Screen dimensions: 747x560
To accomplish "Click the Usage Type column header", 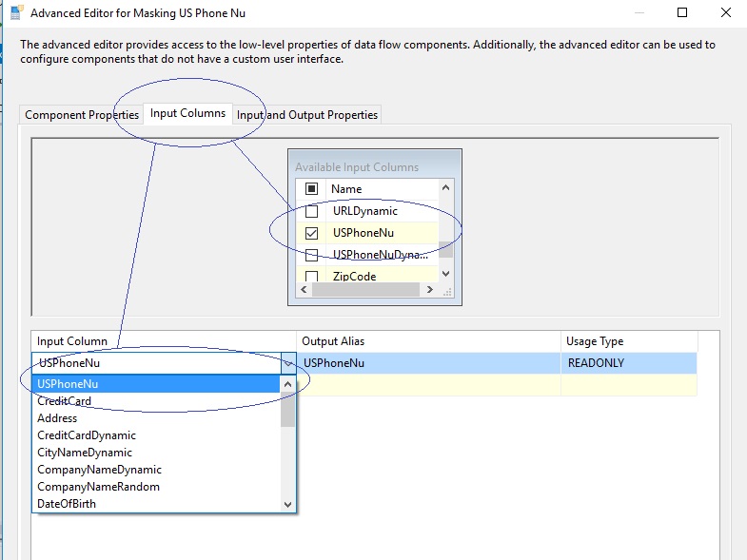I will click(629, 341).
